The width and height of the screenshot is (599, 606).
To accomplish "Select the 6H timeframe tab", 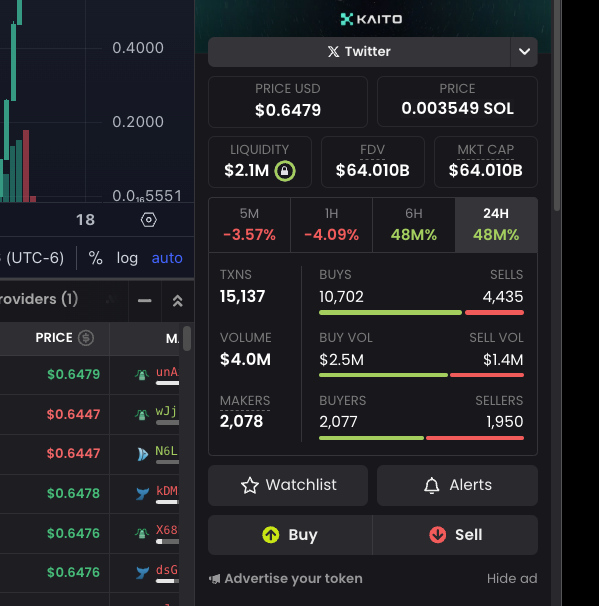I will (x=414, y=225).
